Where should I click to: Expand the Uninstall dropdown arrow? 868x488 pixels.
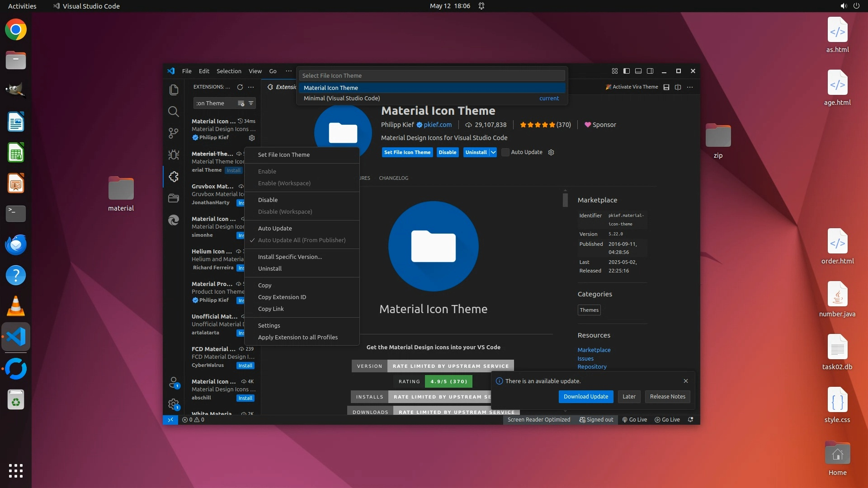point(493,152)
